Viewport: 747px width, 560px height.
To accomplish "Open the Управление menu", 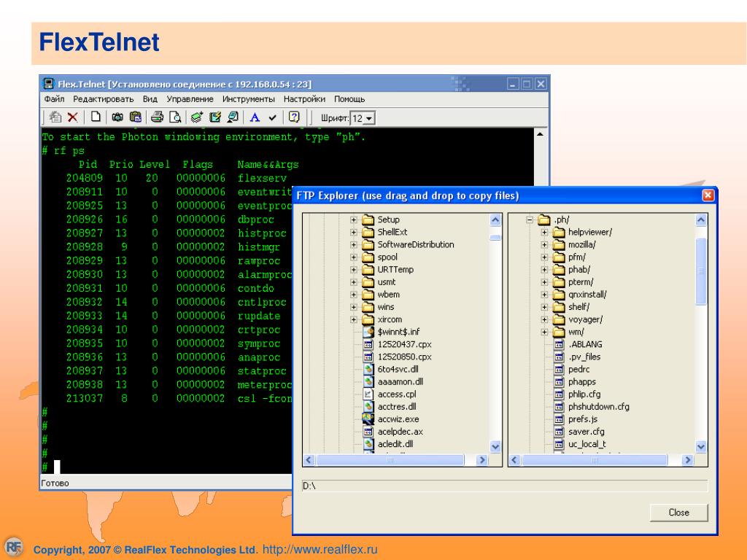I will (x=190, y=99).
